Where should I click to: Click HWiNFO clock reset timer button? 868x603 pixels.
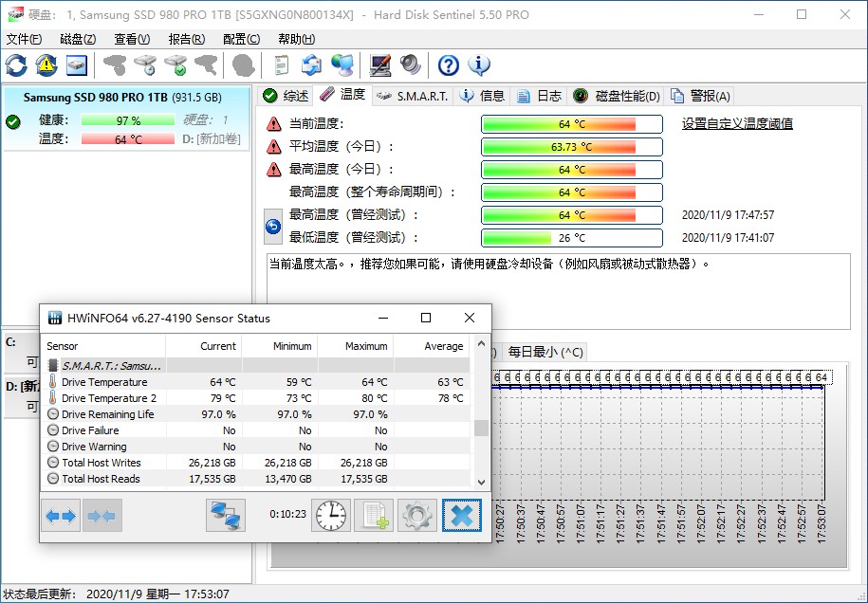[331, 516]
